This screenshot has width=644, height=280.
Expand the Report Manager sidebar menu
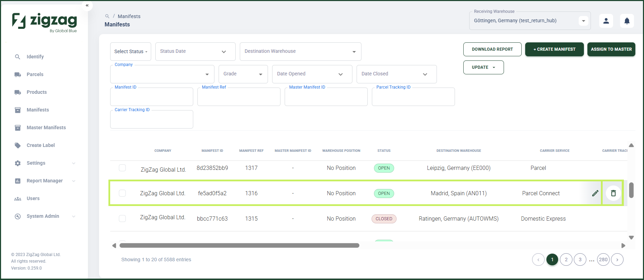pyautogui.click(x=45, y=181)
